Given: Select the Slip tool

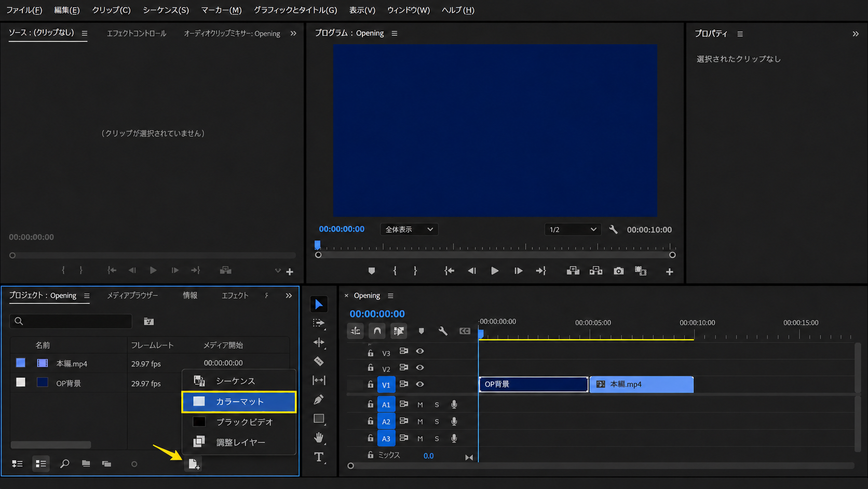Looking at the screenshot, I should (x=319, y=380).
